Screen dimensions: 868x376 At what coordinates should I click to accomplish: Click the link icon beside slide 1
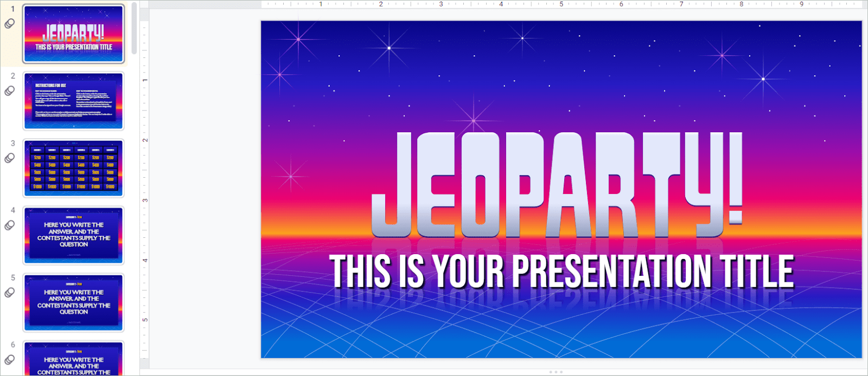pos(10,24)
